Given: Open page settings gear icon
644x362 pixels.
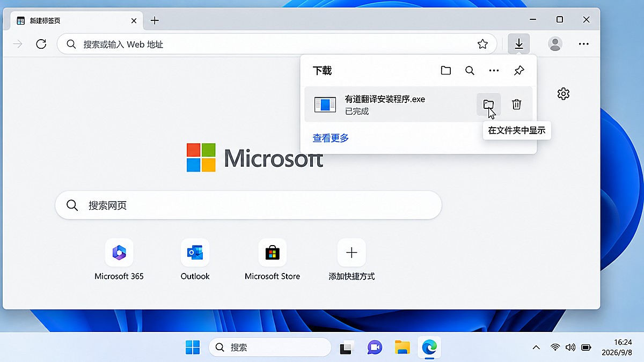Looking at the screenshot, I should click(x=563, y=94).
